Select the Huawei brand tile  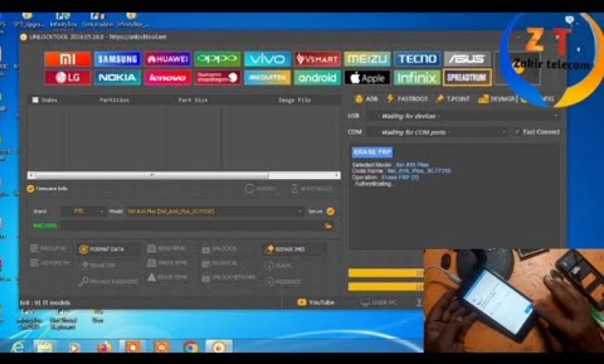(x=167, y=60)
